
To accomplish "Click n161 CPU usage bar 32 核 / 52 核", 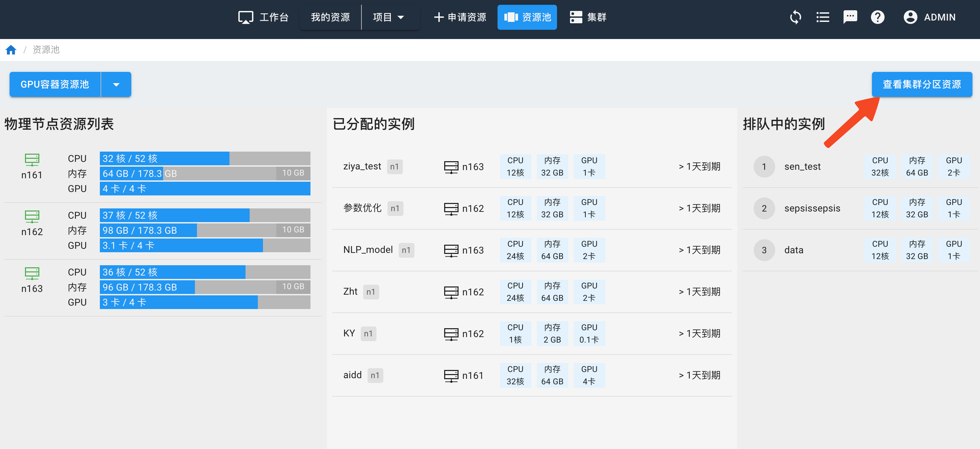I will pyautogui.click(x=205, y=158).
